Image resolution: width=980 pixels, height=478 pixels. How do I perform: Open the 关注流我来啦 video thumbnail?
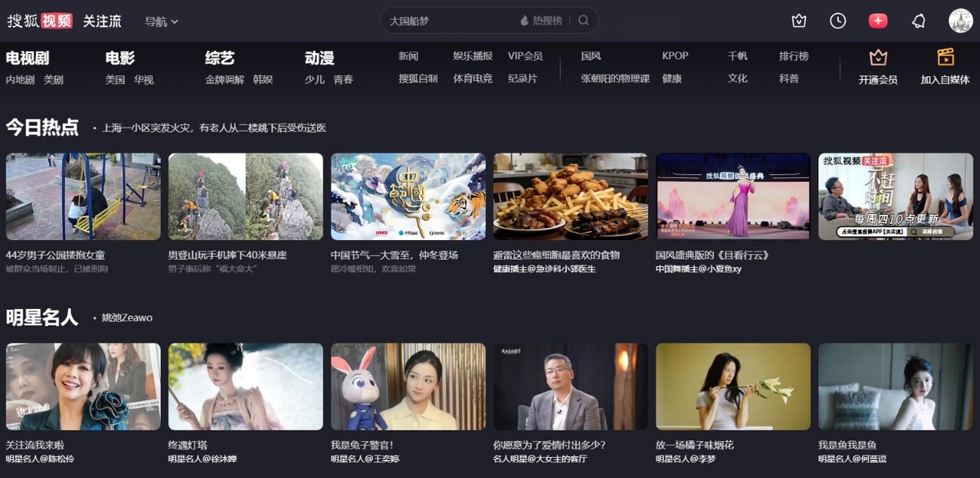[x=83, y=386]
